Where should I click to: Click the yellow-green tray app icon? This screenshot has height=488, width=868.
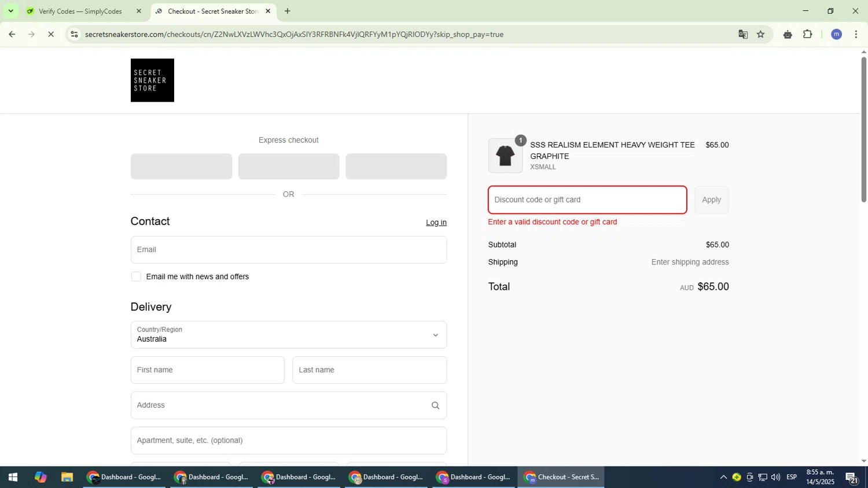tap(737, 477)
